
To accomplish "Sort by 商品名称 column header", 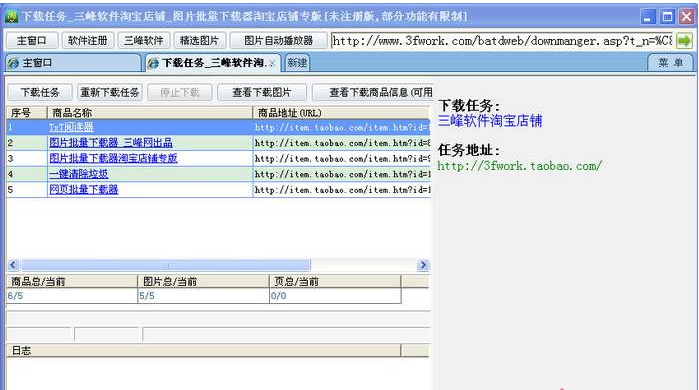I will (x=150, y=113).
